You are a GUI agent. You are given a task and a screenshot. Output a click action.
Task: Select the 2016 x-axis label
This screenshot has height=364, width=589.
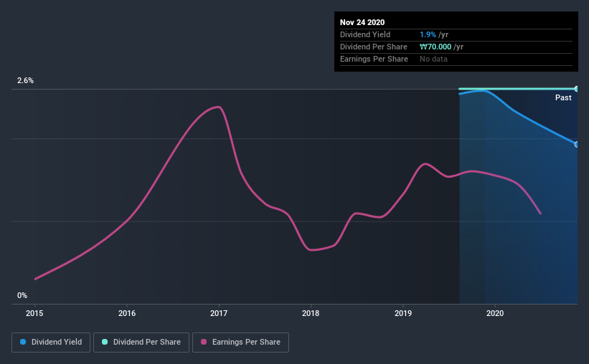[127, 313]
